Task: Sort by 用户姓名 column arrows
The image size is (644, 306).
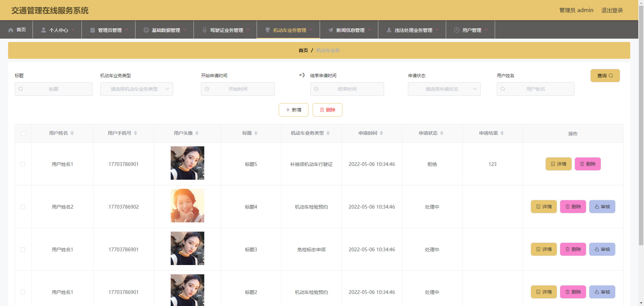Action: tap(72, 133)
